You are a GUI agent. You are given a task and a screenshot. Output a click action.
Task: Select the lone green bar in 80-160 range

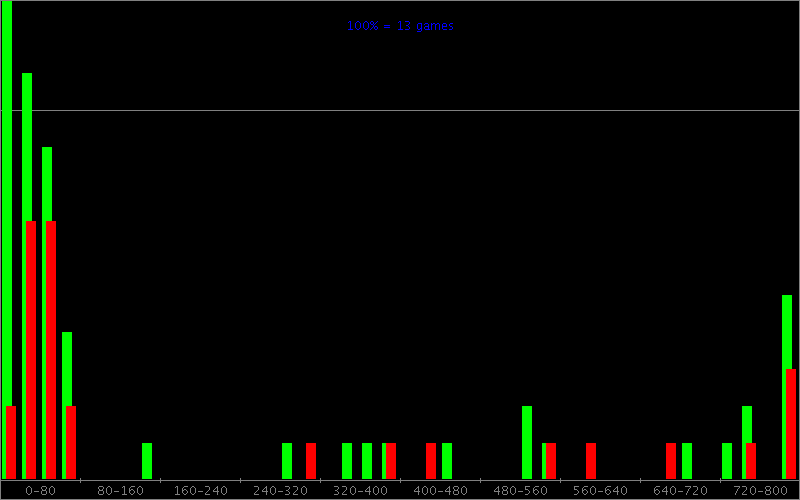pyautogui.click(x=147, y=461)
